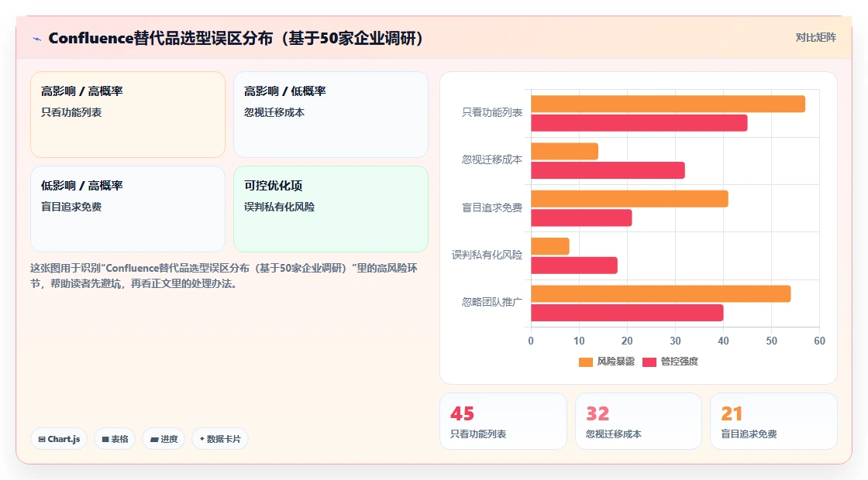Image resolution: width=868 pixels, height=480 pixels.
Task: Click the orange bar for 忽视迁移成本
Action: pos(565,152)
